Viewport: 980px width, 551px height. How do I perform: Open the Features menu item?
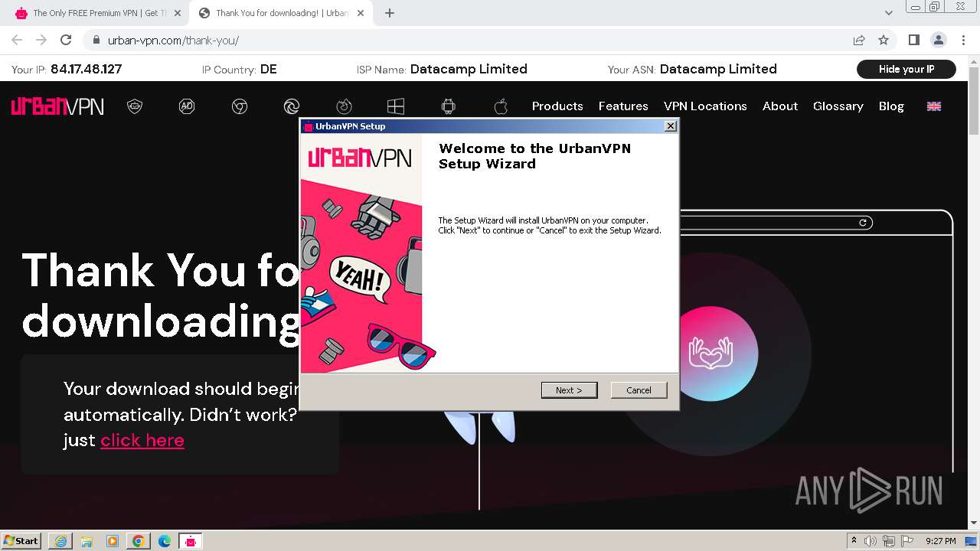(623, 106)
